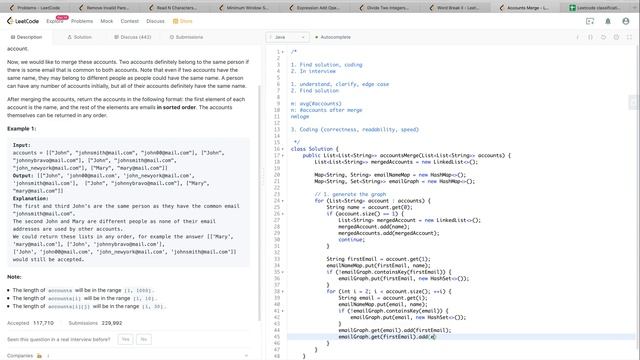The height and width of the screenshot is (360, 640).
Task: Open the Java language dropdown
Action: [x=287, y=37]
